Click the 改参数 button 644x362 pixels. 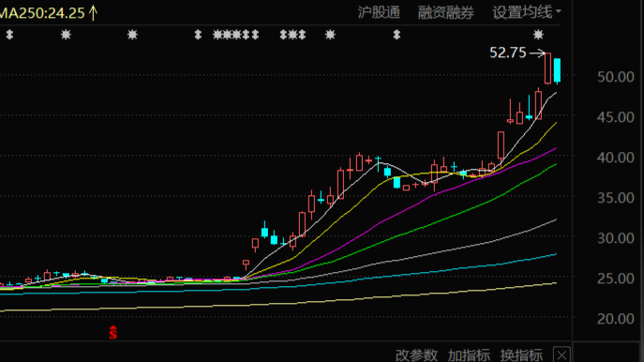[x=416, y=355]
